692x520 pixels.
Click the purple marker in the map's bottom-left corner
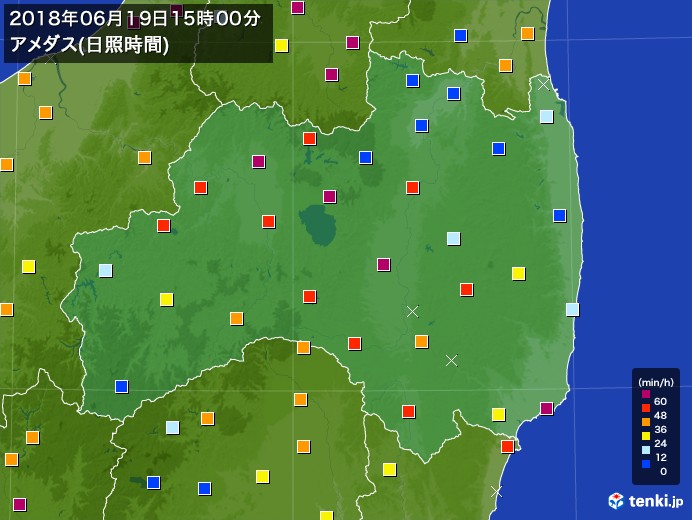click(x=19, y=504)
